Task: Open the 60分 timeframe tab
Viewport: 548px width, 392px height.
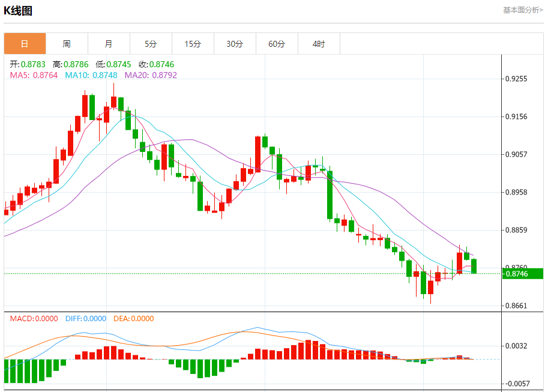Action: click(277, 44)
